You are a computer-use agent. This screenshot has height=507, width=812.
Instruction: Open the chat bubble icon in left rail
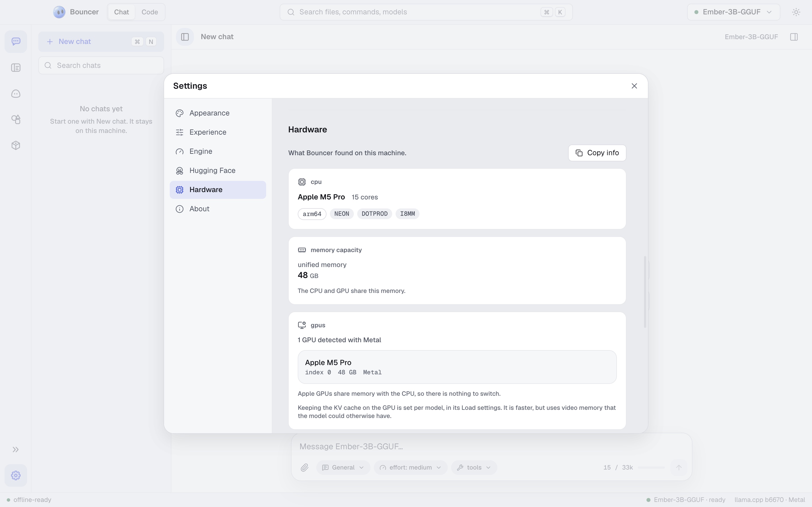(x=16, y=42)
